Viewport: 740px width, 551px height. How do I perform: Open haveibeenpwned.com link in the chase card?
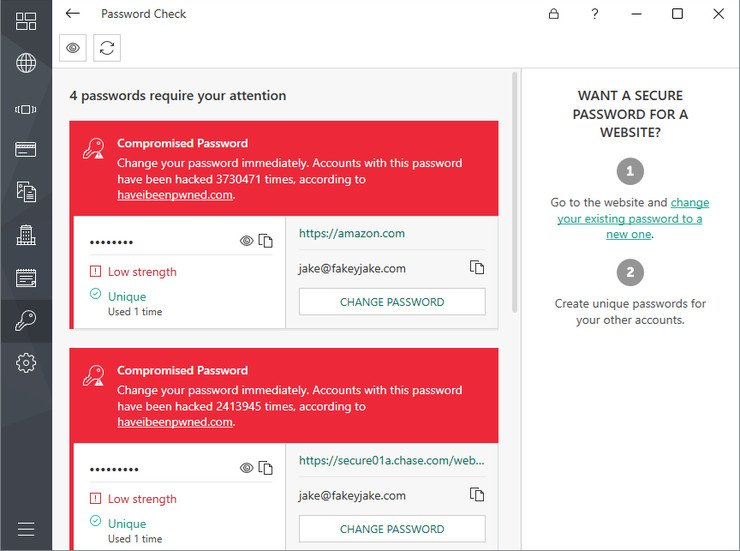point(175,422)
